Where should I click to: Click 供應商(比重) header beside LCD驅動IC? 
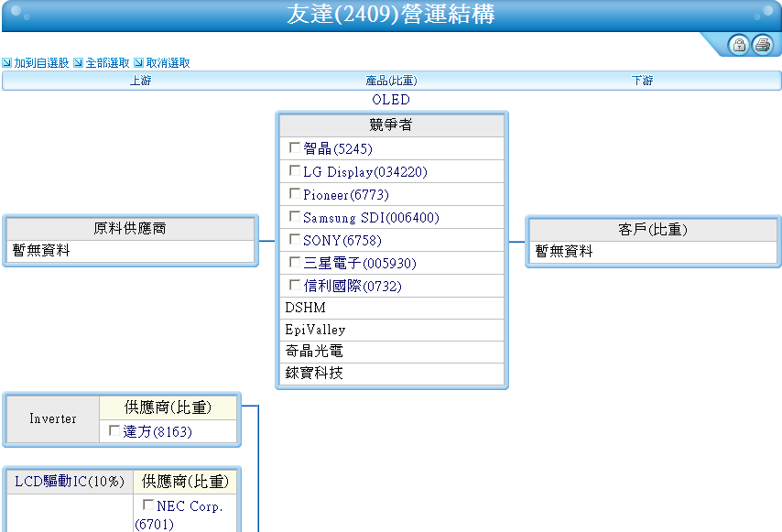[x=185, y=482]
